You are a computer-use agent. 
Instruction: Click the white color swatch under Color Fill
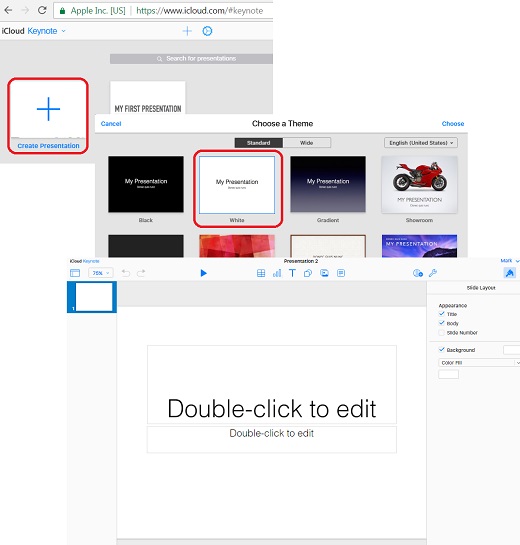[448, 374]
